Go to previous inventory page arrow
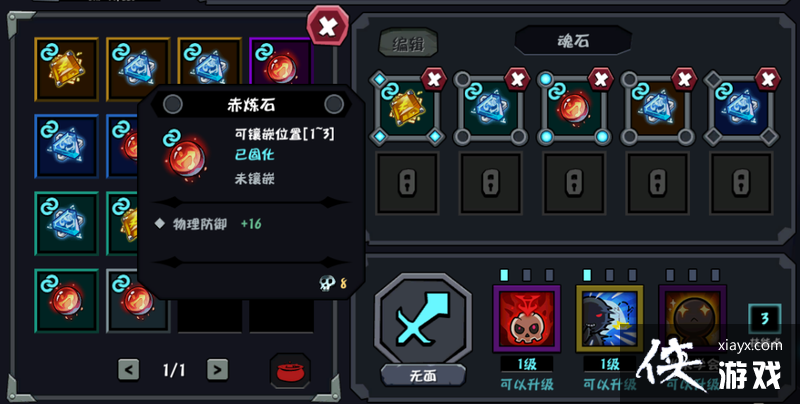This screenshot has width=800, height=404. (129, 370)
